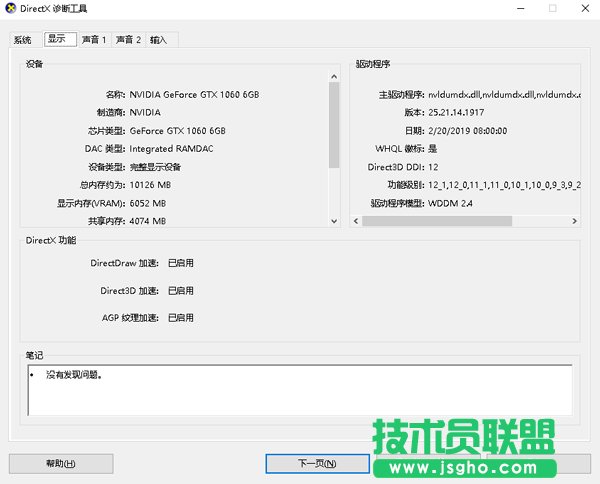Click the feature levels 12_1,12_0 value
The width and height of the screenshot is (600, 484).
coord(504,185)
